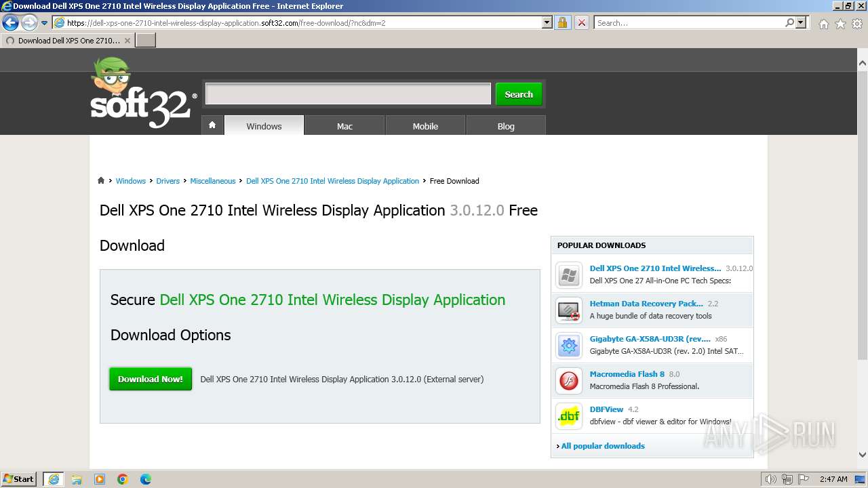868x488 pixels.
Task: Click the DBFView .dbf icon
Action: 569,416
